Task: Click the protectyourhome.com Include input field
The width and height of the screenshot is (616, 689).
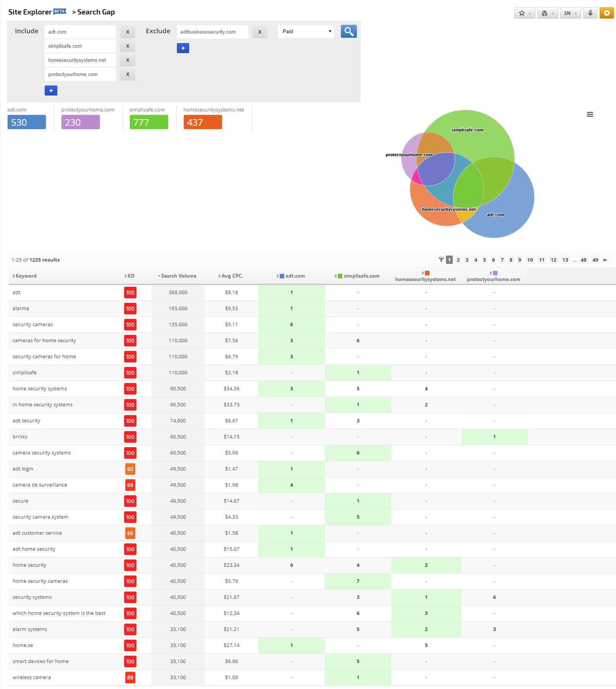Action: [x=80, y=74]
